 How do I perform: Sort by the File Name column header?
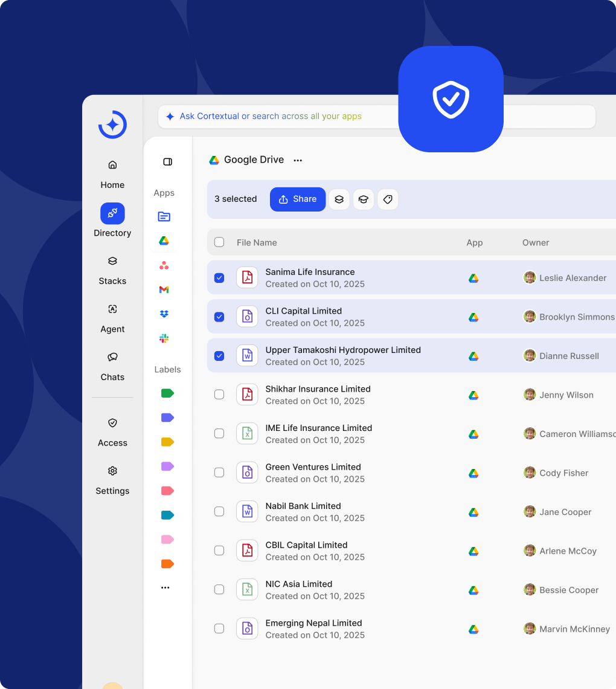pyautogui.click(x=257, y=242)
